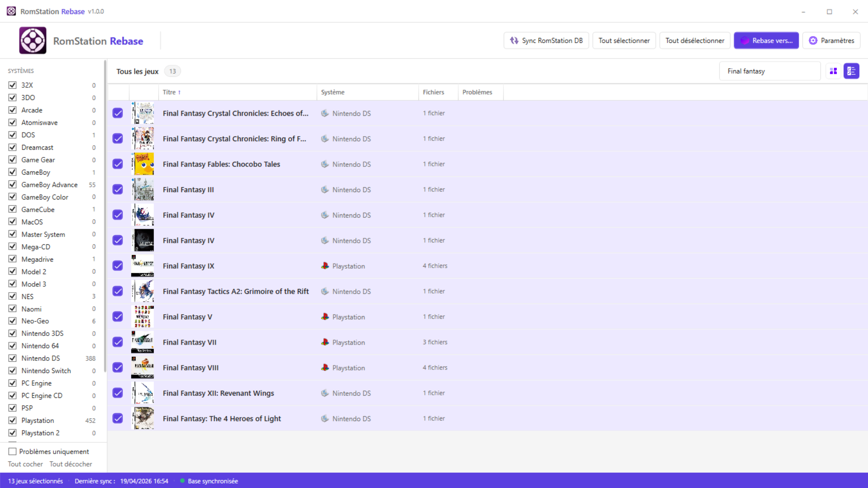Click the green sync status dot

click(x=182, y=481)
